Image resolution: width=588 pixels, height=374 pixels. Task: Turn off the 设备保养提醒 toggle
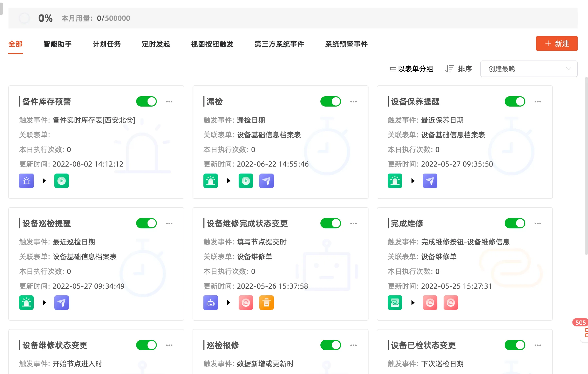[515, 101]
